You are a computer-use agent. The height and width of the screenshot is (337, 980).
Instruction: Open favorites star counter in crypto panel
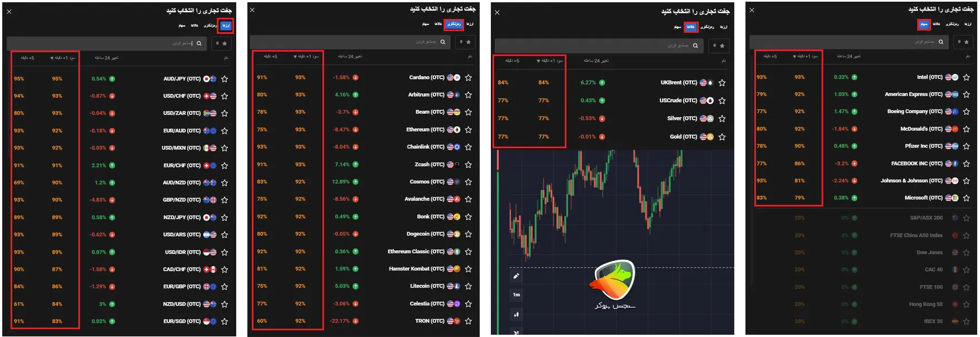465,42
